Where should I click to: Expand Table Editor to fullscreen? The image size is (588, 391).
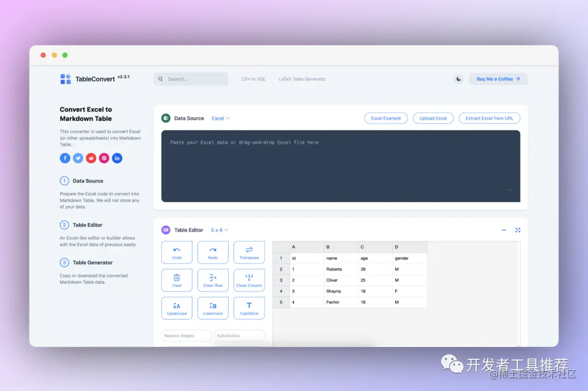pyautogui.click(x=518, y=230)
